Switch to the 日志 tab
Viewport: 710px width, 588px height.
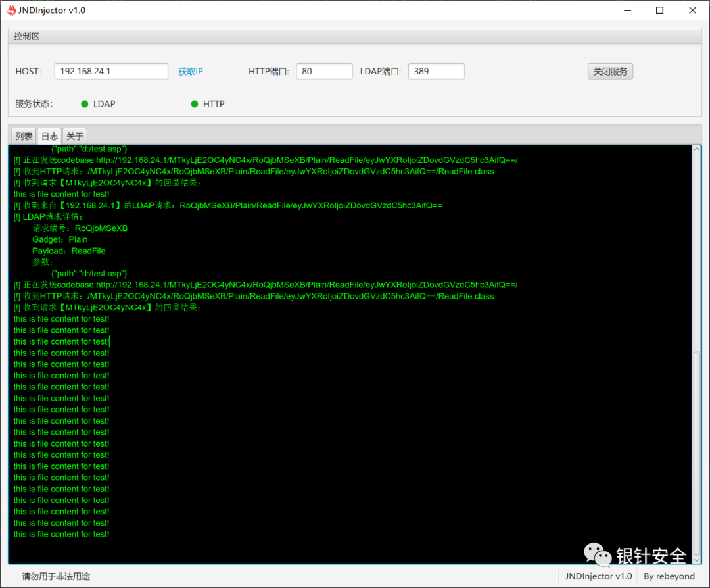pyautogui.click(x=49, y=136)
